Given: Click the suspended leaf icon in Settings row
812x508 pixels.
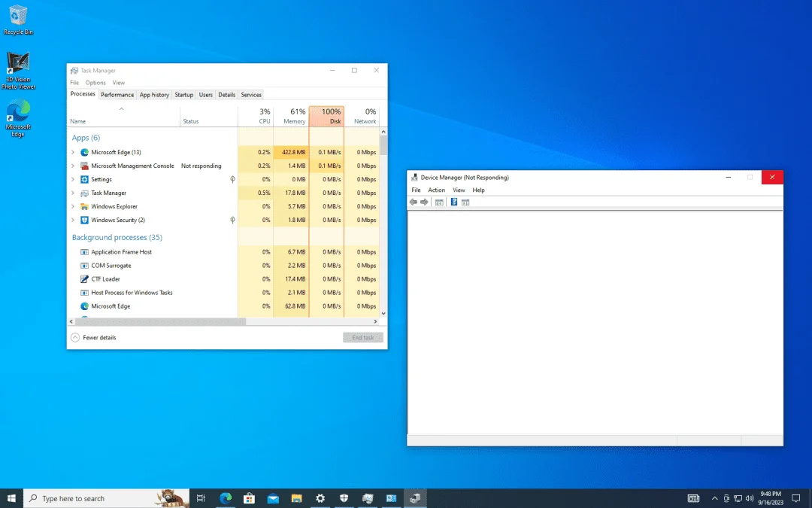Looking at the screenshot, I should (232, 179).
